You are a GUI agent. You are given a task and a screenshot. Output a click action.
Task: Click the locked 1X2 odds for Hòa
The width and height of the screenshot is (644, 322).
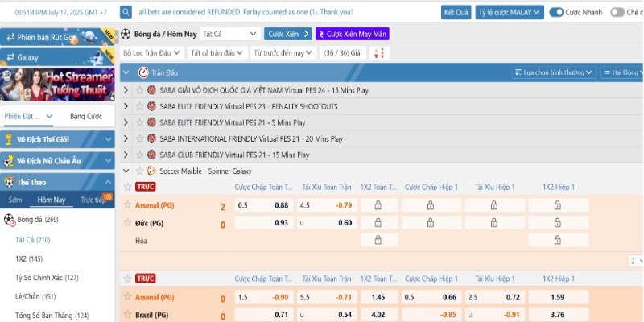pos(378,240)
